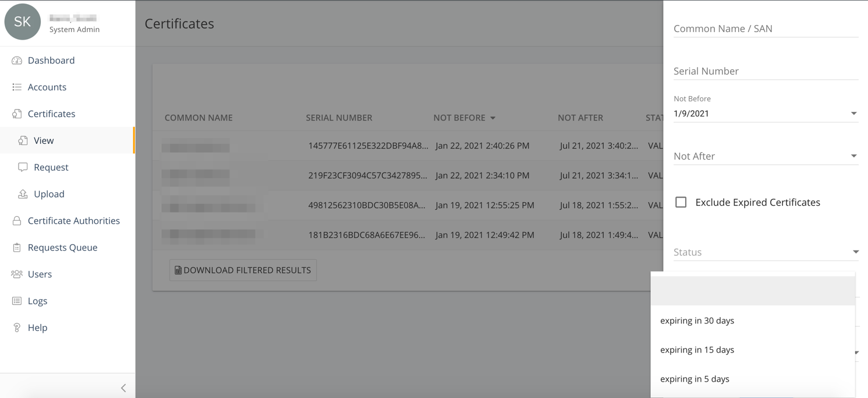Click the date Jan 19, 2021 12:55:25 PM
This screenshot has width=868, height=398.
[485, 205]
